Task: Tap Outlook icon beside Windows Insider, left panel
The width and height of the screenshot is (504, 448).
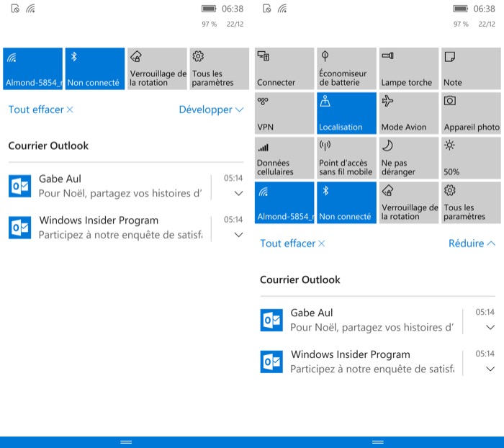Action: pos(19,228)
